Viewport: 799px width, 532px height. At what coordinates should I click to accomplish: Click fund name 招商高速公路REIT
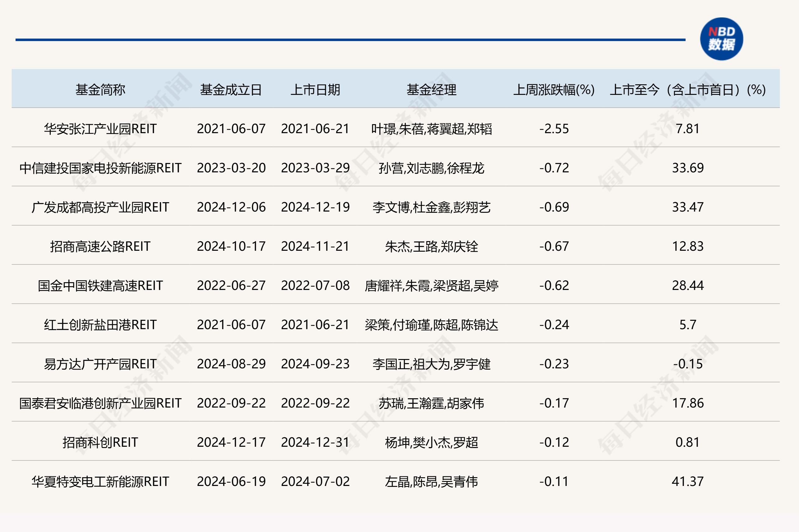coord(100,246)
